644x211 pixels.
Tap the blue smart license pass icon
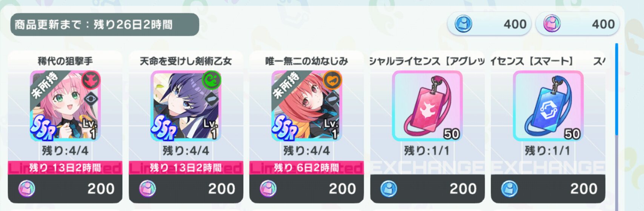(x=548, y=106)
